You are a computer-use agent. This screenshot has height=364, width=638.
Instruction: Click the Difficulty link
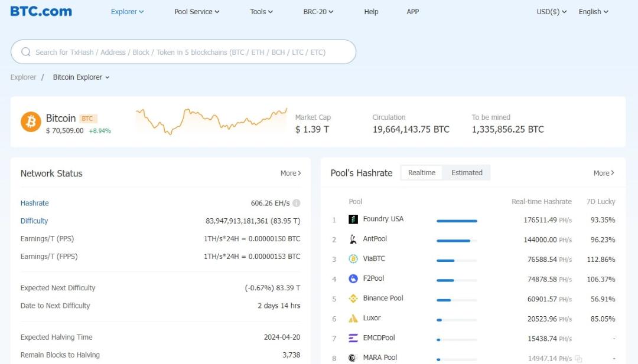34,221
